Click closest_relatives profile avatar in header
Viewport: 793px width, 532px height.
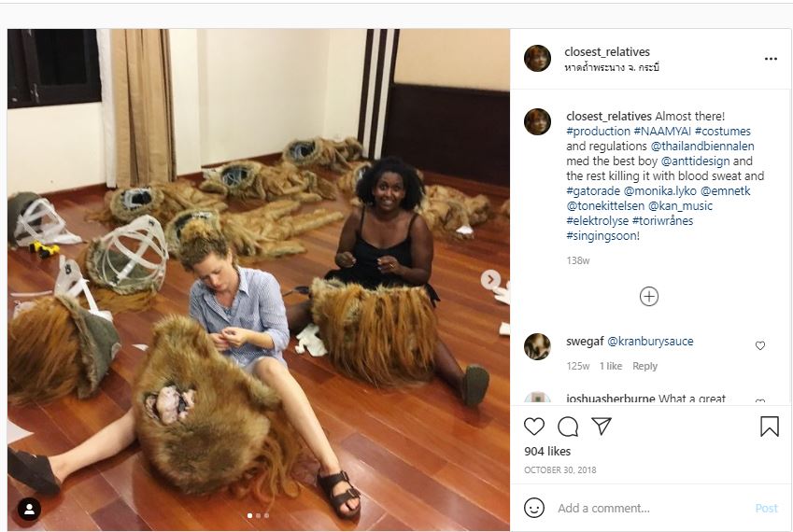[x=537, y=58]
